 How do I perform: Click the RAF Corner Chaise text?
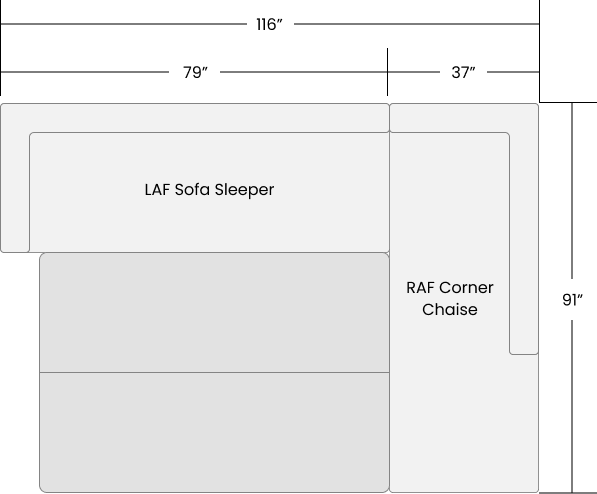(x=450, y=299)
